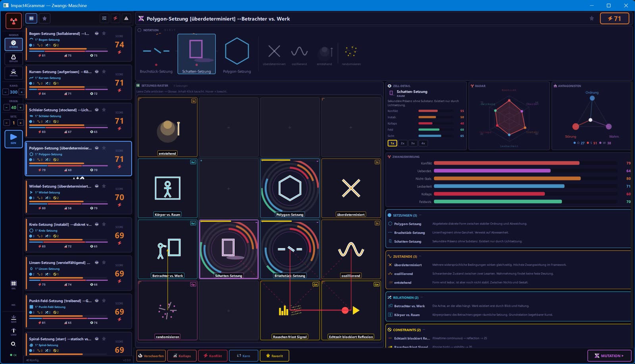Collapse the SETZUNGEN (3) section

(x=420, y=215)
